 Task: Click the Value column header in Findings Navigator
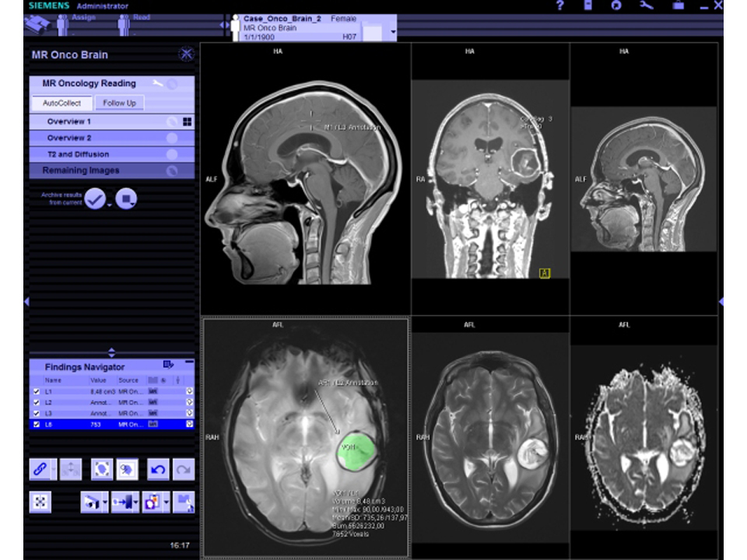(98, 380)
